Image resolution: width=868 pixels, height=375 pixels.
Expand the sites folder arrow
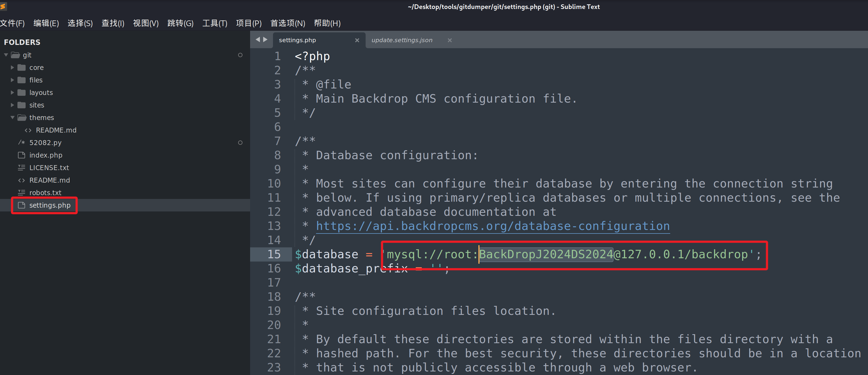point(13,105)
